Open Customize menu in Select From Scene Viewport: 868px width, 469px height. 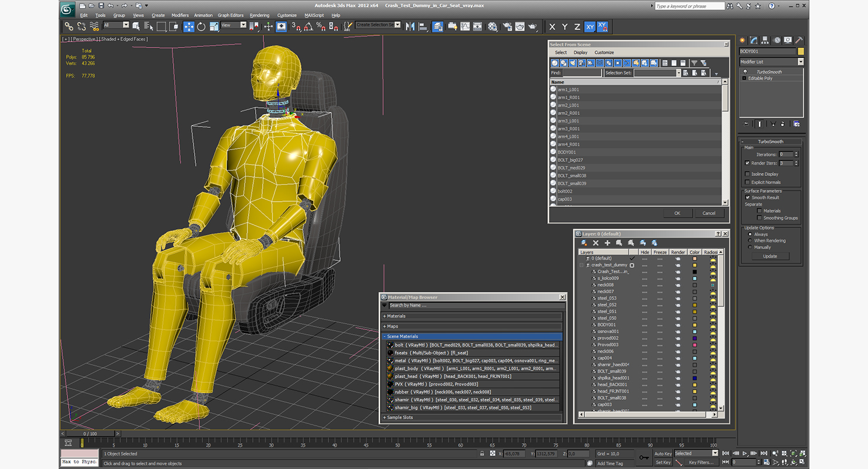point(604,52)
